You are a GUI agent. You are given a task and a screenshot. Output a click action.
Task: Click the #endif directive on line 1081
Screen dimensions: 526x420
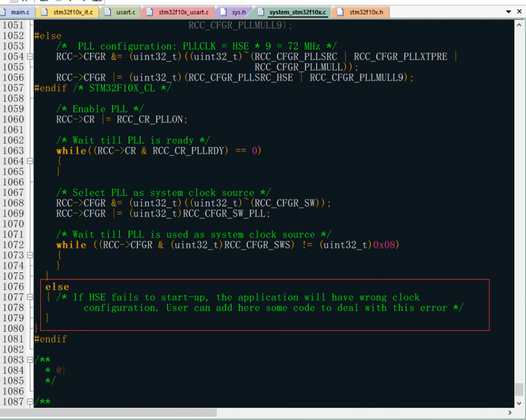coord(51,339)
